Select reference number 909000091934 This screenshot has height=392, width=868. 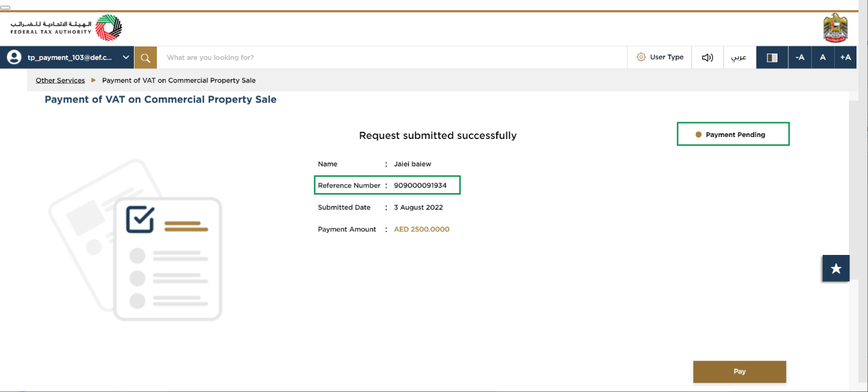[x=420, y=185]
